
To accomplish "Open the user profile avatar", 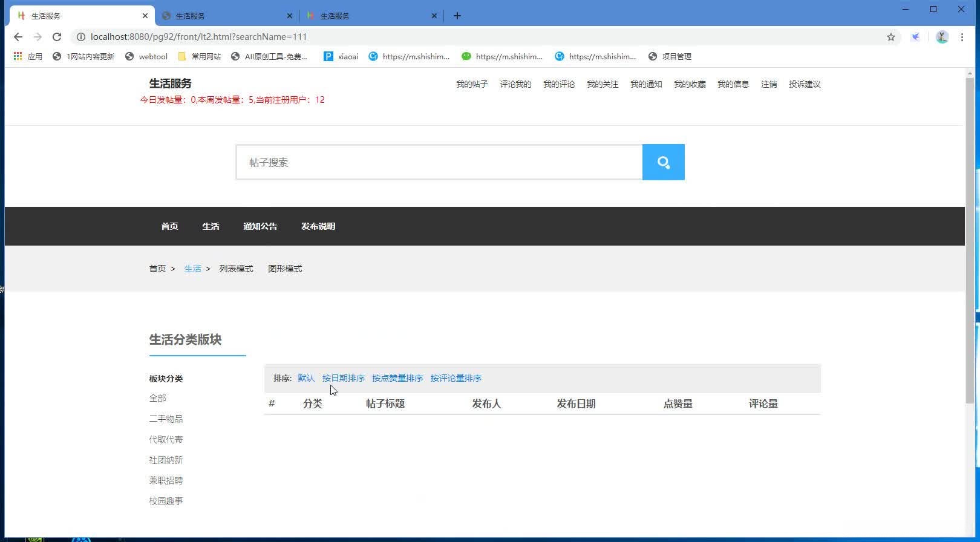I will (x=942, y=37).
